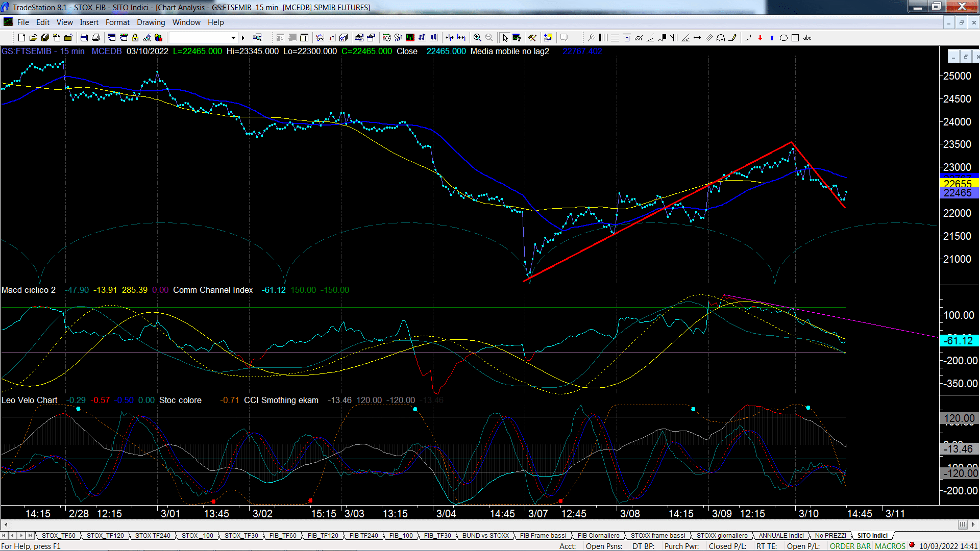This screenshot has height=551, width=980.
Task: Click the padlock Lock icon
Action: 135,38
